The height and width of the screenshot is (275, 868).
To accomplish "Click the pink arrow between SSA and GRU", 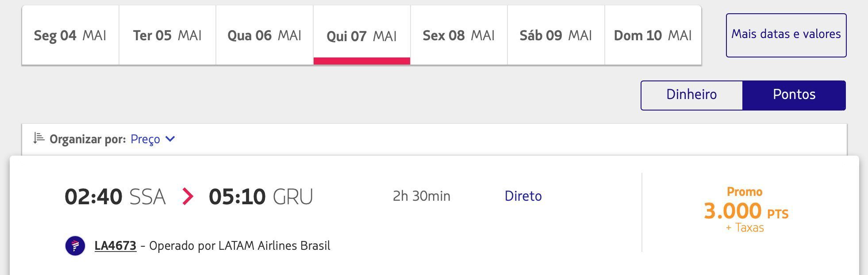I will pos(188,196).
